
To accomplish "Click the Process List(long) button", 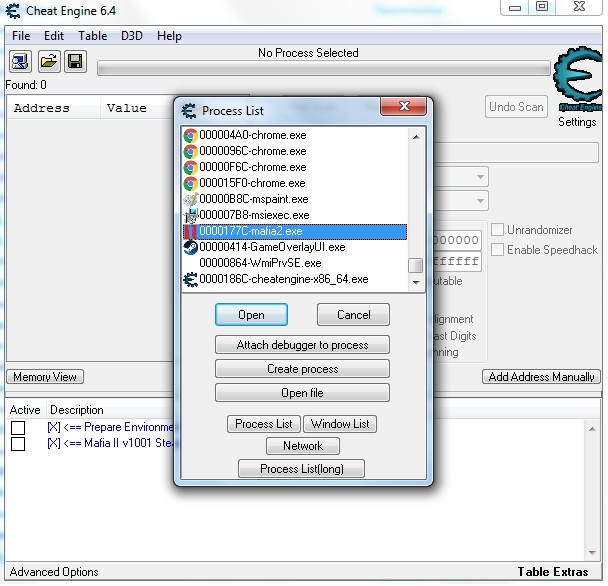I will click(302, 469).
